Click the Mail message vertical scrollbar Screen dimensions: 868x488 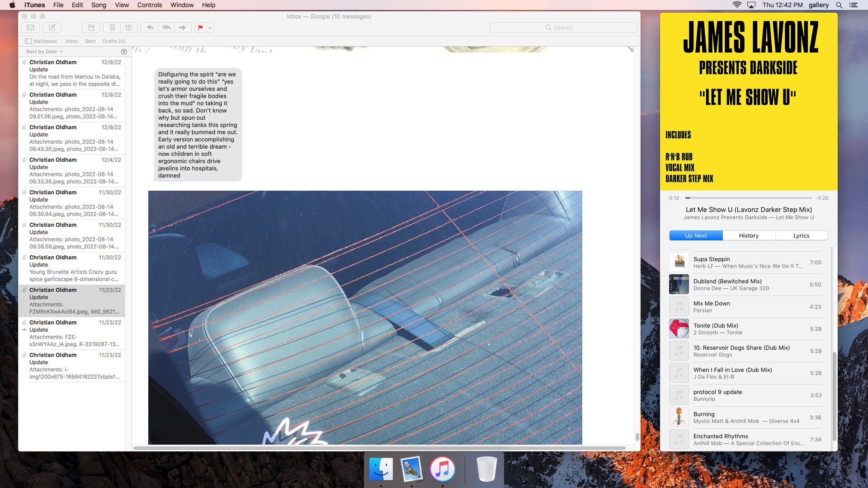(x=637, y=436)
